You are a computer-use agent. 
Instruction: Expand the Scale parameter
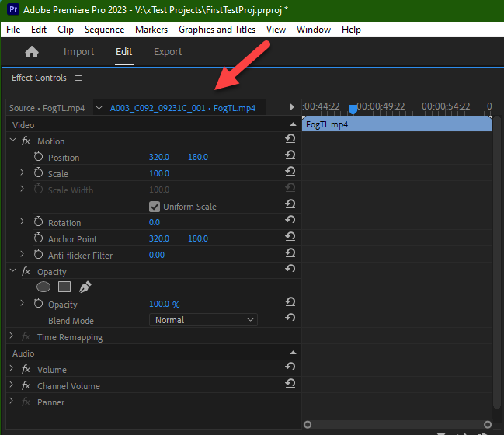(x=23, y=172)
